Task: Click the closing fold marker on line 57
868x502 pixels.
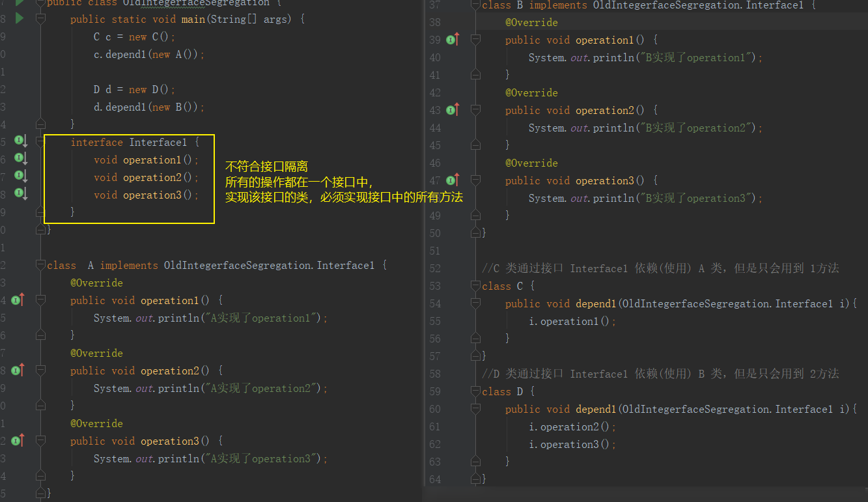Action: coord(475,356)
